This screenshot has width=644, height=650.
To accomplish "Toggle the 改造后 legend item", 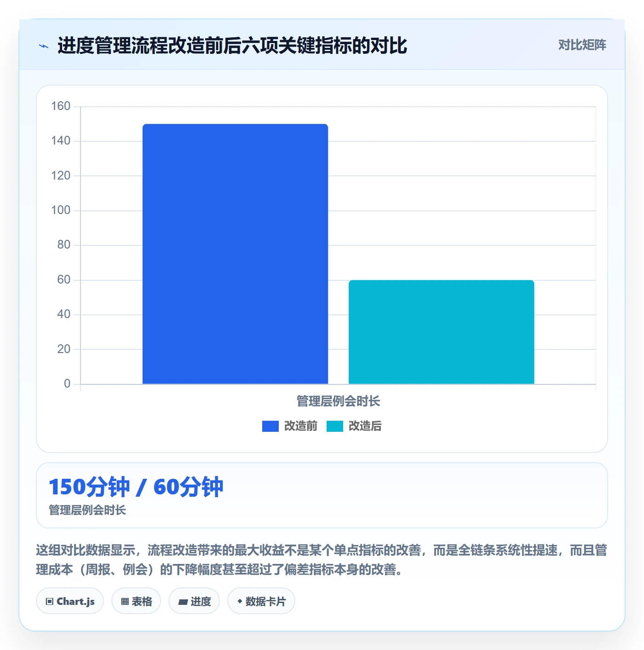I will (354, 426).
